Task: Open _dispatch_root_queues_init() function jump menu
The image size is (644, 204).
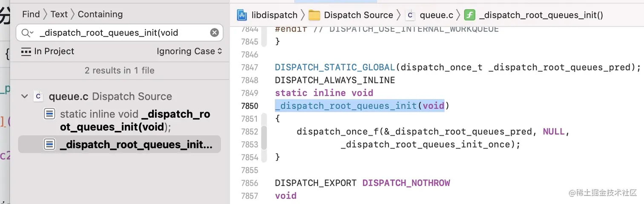Action: pos(541,15)
